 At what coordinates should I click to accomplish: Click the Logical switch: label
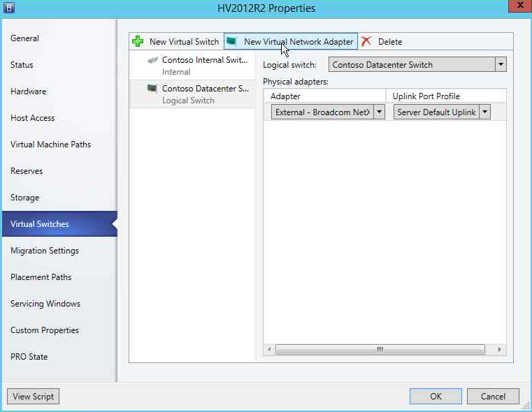(x=289, y=65)
